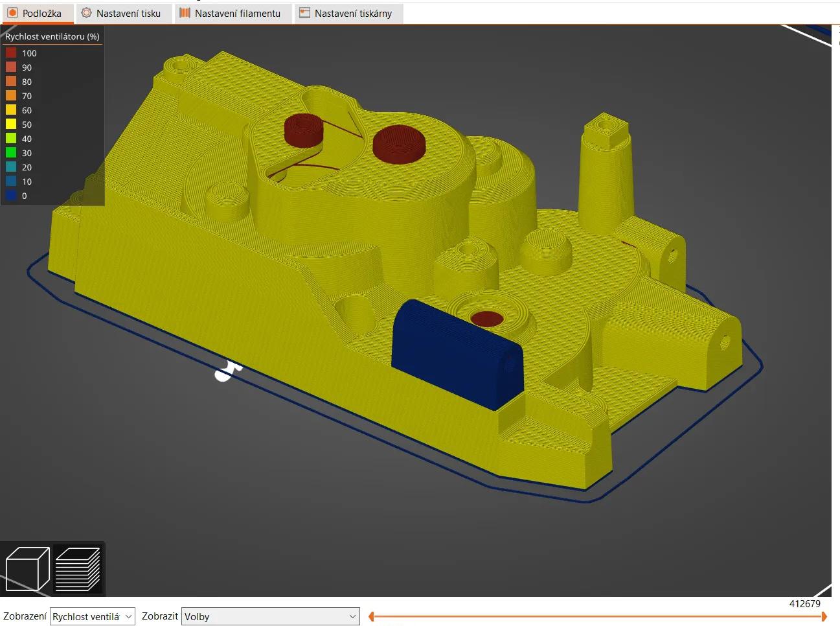This screenshot has height=626, width=840.
Task: Open the Nastavení filamentu tab
Action: click(x=233, y=12)
